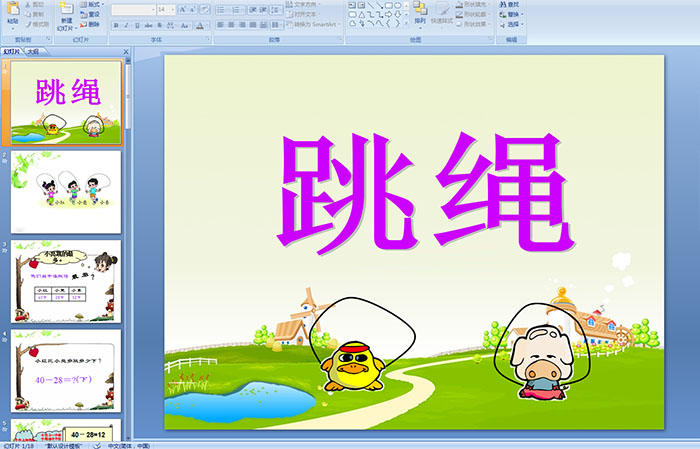Image resolution: width=700 pixels, height=449 pixels.
Task: Select the down arrow shape in gallery
Action: click(x=397, y=15)
